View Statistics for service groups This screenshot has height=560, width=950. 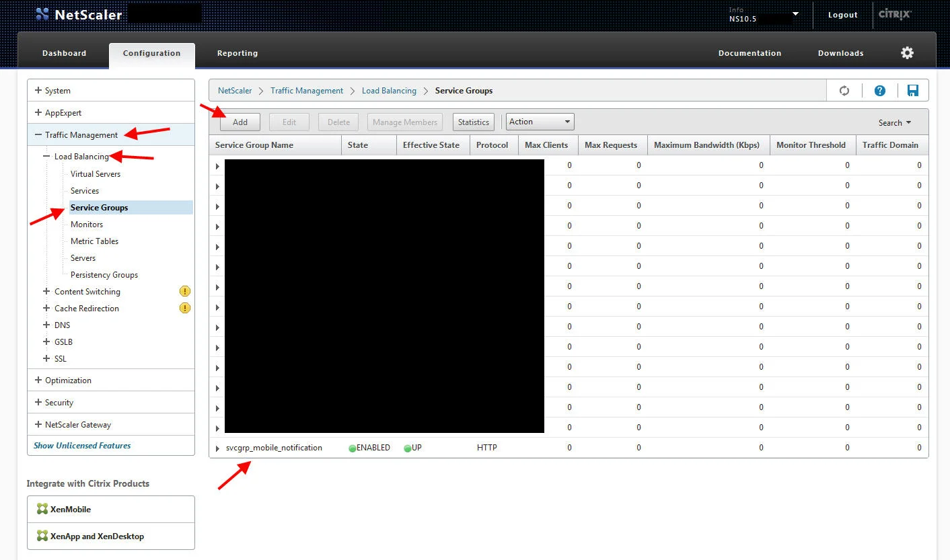point(474,122)
